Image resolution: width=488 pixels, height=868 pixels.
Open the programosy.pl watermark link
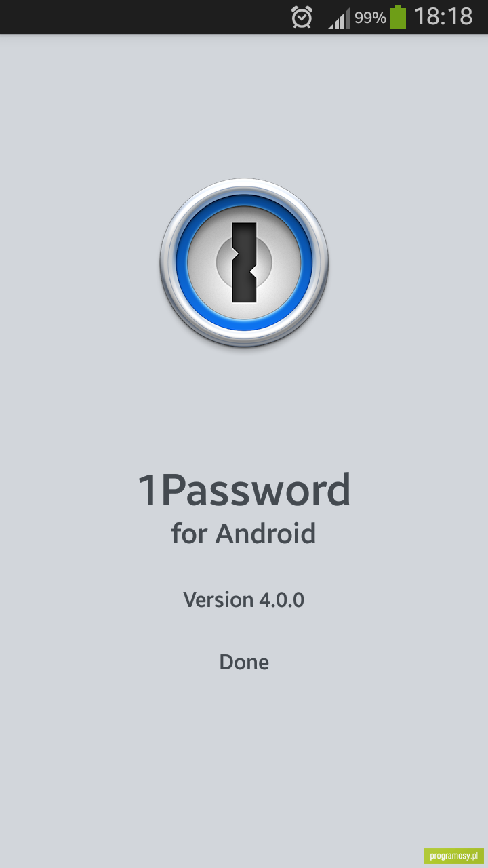(x=453, y=855)
